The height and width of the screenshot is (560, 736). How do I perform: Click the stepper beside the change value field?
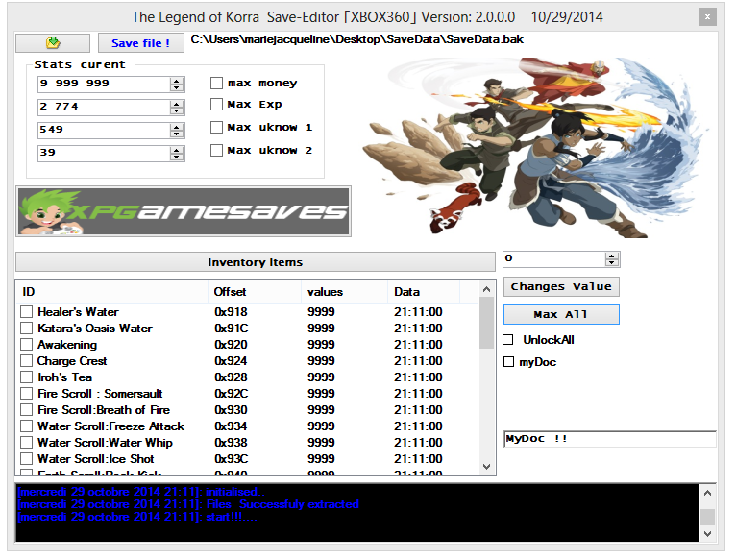click(x=612, y=259)
